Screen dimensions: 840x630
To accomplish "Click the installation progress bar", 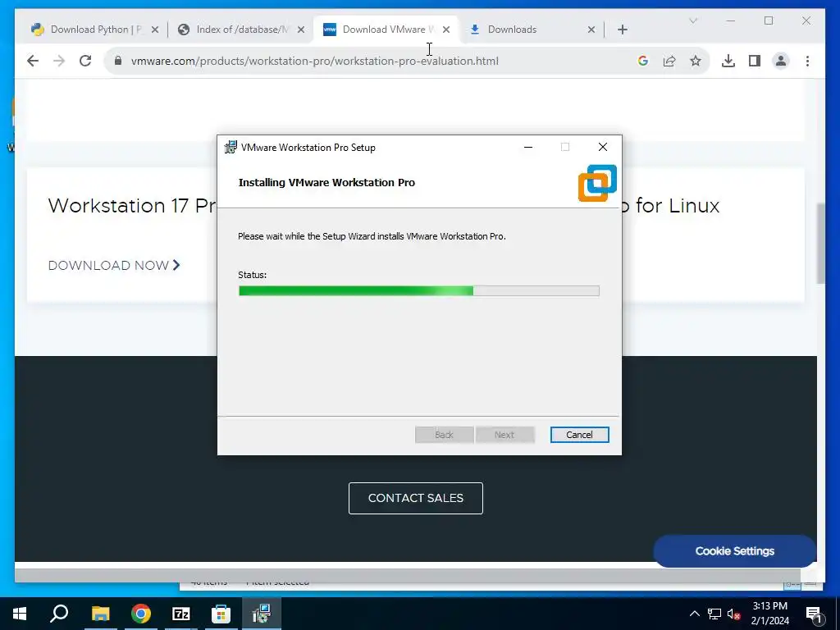I will 418,291.
